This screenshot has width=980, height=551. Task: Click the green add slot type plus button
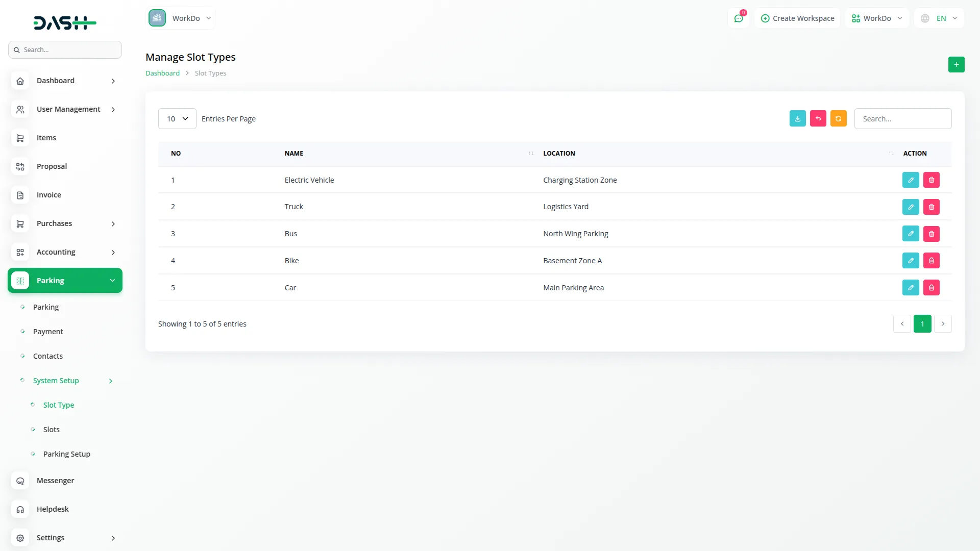coord(956,65)
